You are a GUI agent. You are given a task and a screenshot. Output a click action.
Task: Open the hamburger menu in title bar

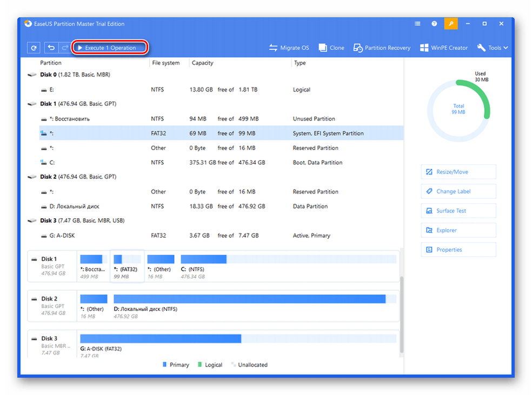point(417,24)
